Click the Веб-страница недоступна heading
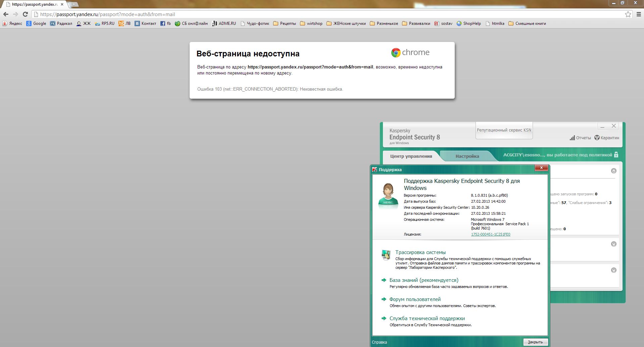644x347 pixels. [248, 54]
